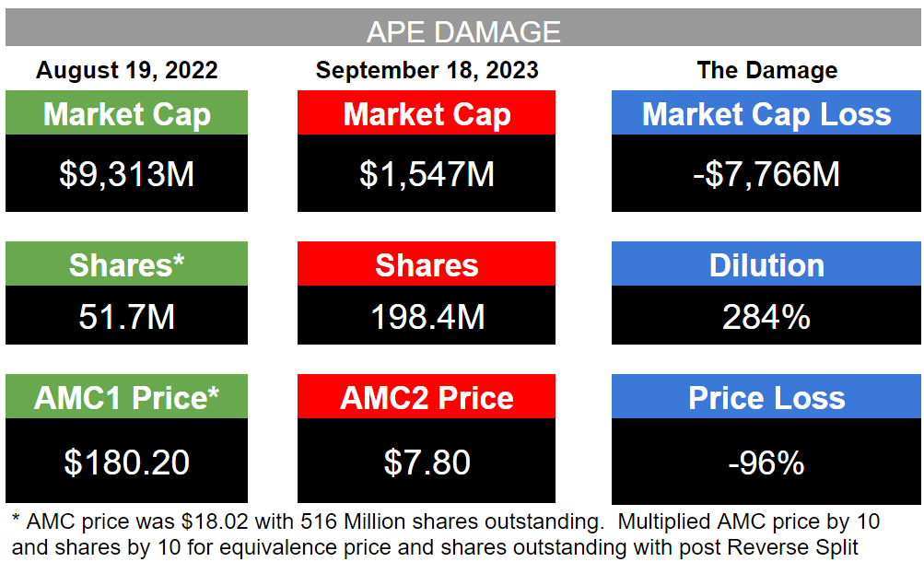924x562 pixels.
Task: Select the -$7,766M loss value
Action: point(766,174)
